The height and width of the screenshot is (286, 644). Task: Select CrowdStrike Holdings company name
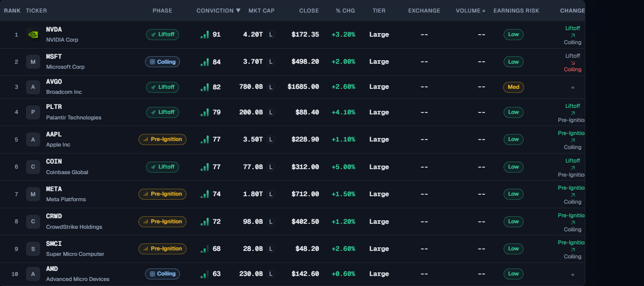coord(74,227)
